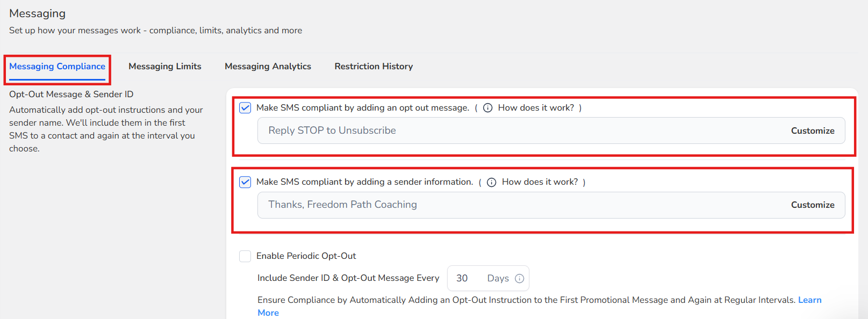Open Messaging Analytics tab
The image size is (868, 319).
pos(268,67)
